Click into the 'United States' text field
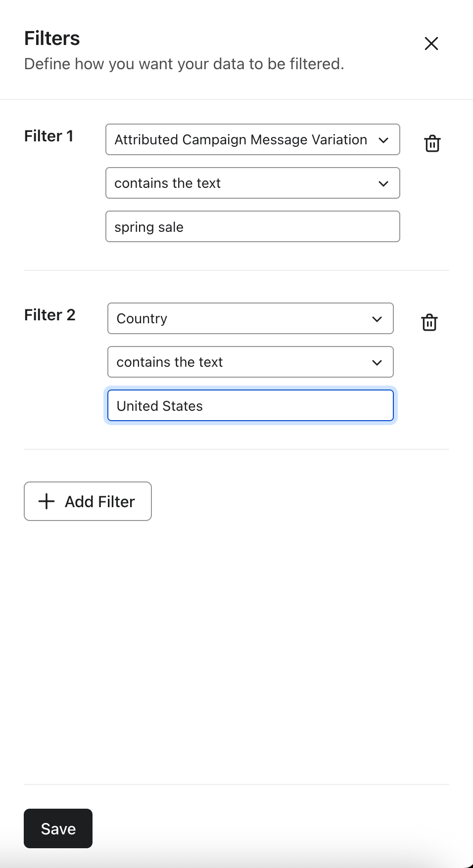 tap(250, 406)
